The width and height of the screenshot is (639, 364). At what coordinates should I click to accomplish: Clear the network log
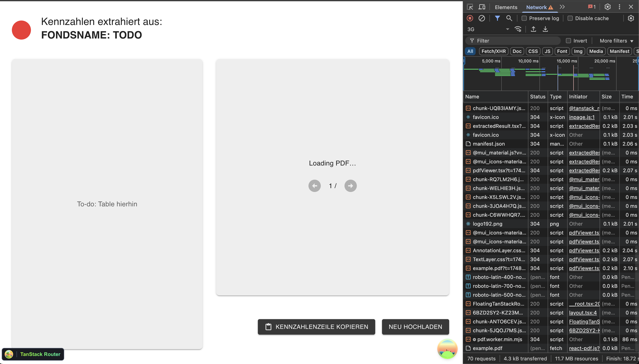pyautogui.click(x=482, y=18)
